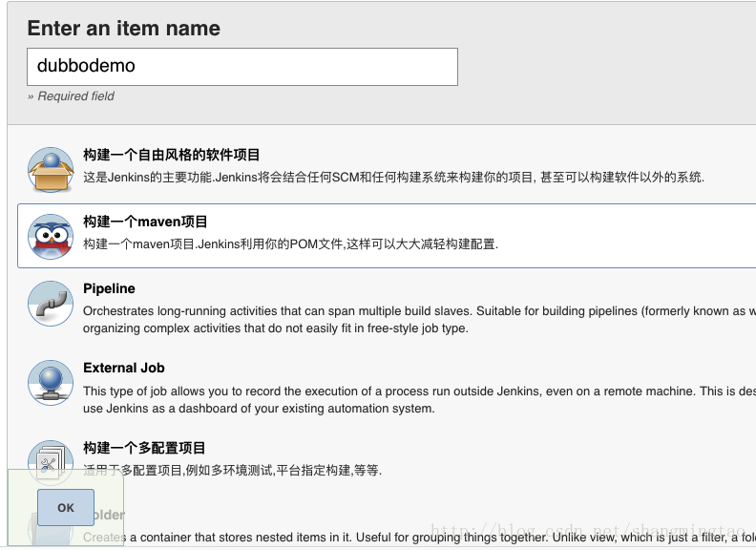Click the multi-configuration description 适用于多配置项目
The image size is (756, 550).
[232, 470]
